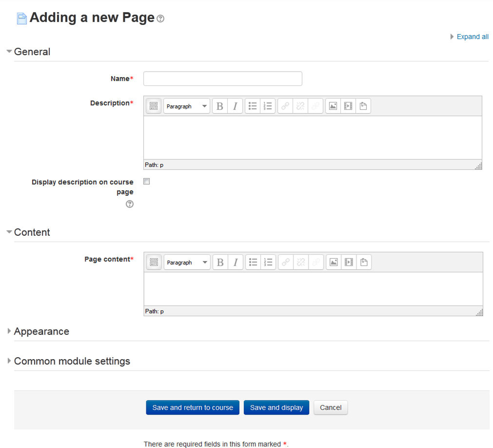This screenshot has height=448, width=493.
Task: Open Paragraph format dropdown in Page content editor
Action: click(x=187, y=262)
